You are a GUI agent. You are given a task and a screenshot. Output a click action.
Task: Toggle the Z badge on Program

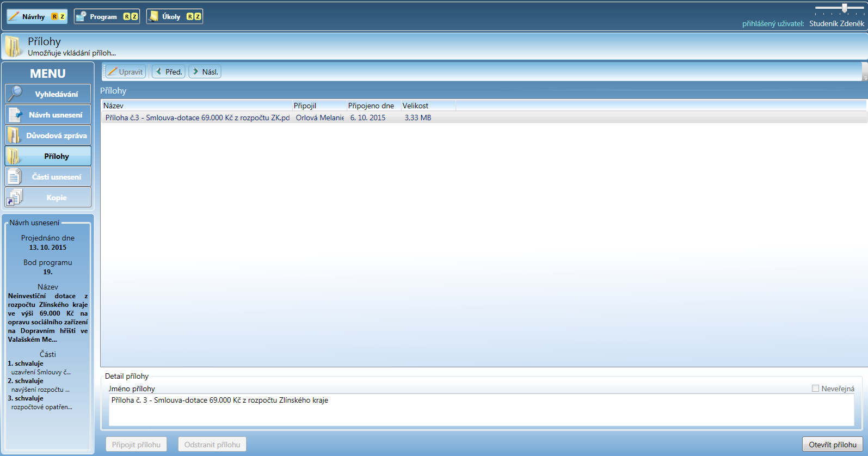point(134,17)
